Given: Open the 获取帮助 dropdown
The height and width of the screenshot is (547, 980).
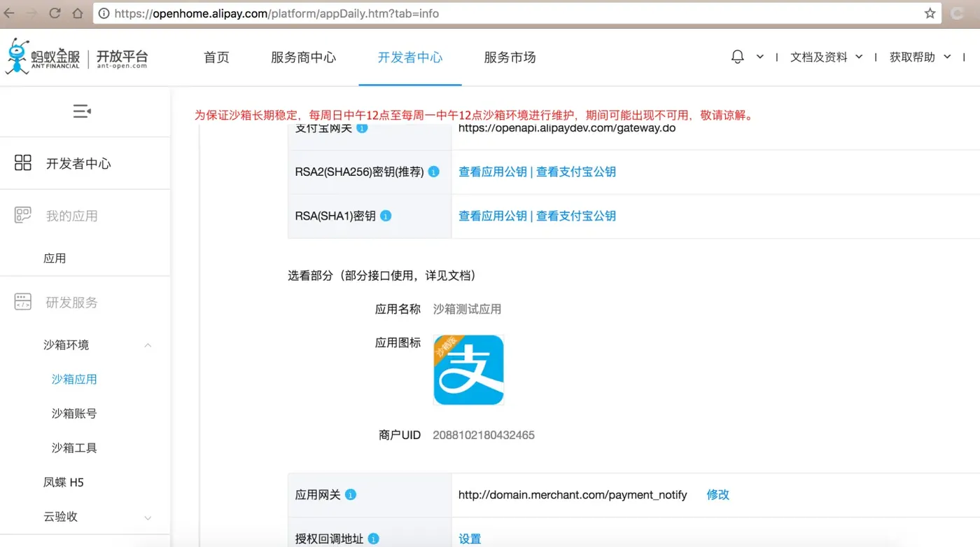Looking at the screenshot, I should click(x=920, y=57).
